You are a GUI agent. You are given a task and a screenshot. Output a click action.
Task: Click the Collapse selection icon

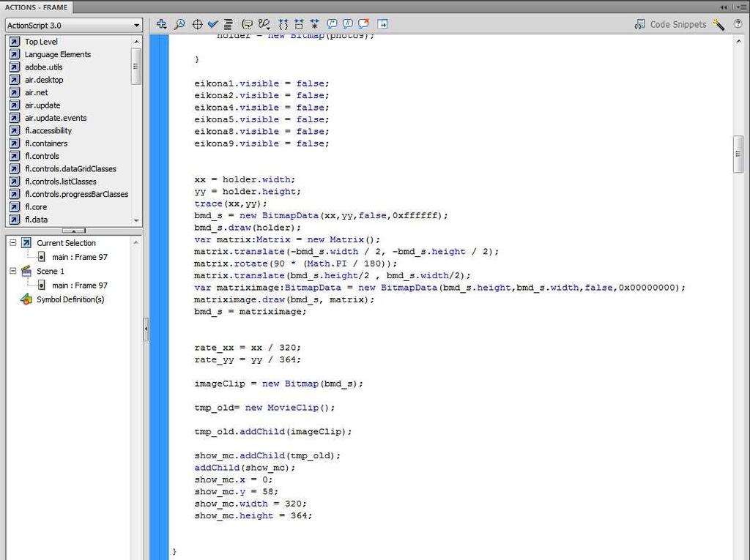tap(299, 24)
